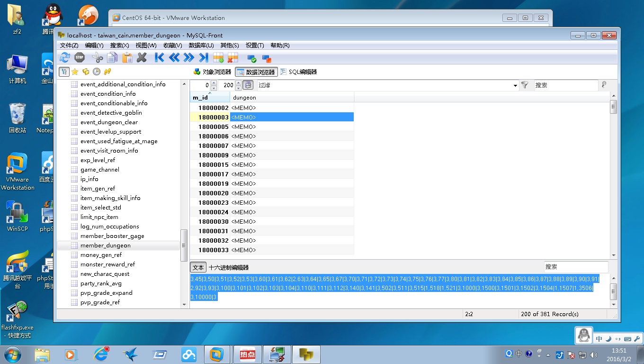Increase the offset value spinner
The image size is (644, 364).
point(214,83)
